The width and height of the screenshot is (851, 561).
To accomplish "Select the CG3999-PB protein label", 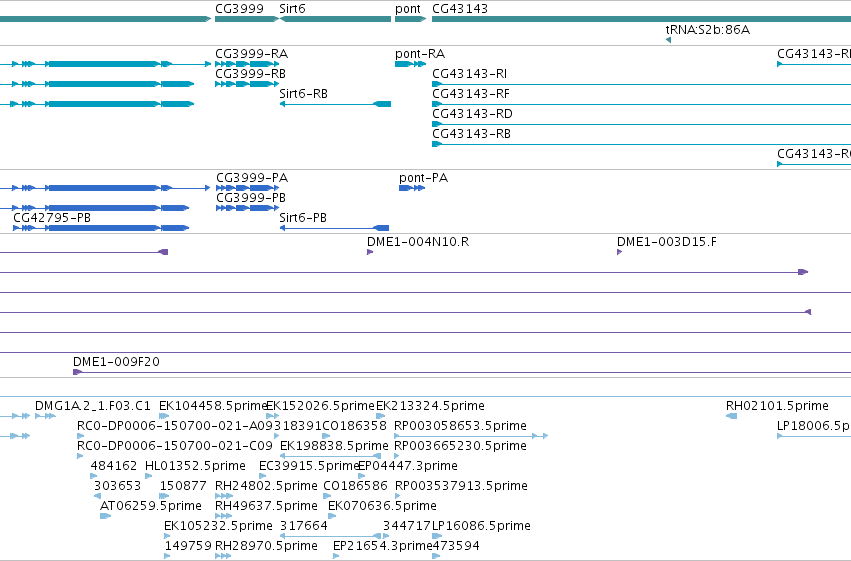I will click(x=251, y=198).
